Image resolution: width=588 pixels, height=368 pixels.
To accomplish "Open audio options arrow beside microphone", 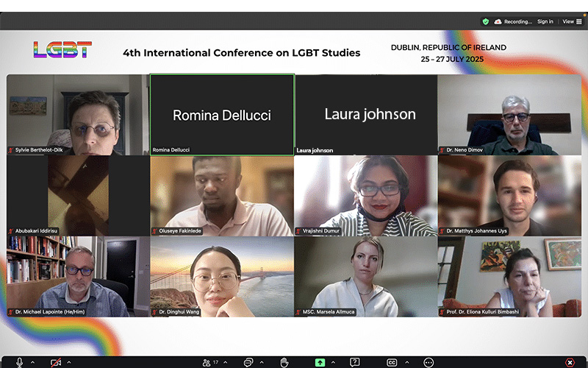I will point(32,362).
